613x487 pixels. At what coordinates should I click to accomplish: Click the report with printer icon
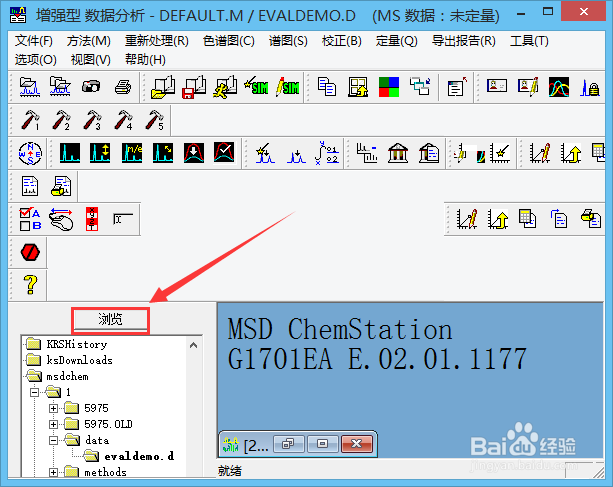coord(61,186)
